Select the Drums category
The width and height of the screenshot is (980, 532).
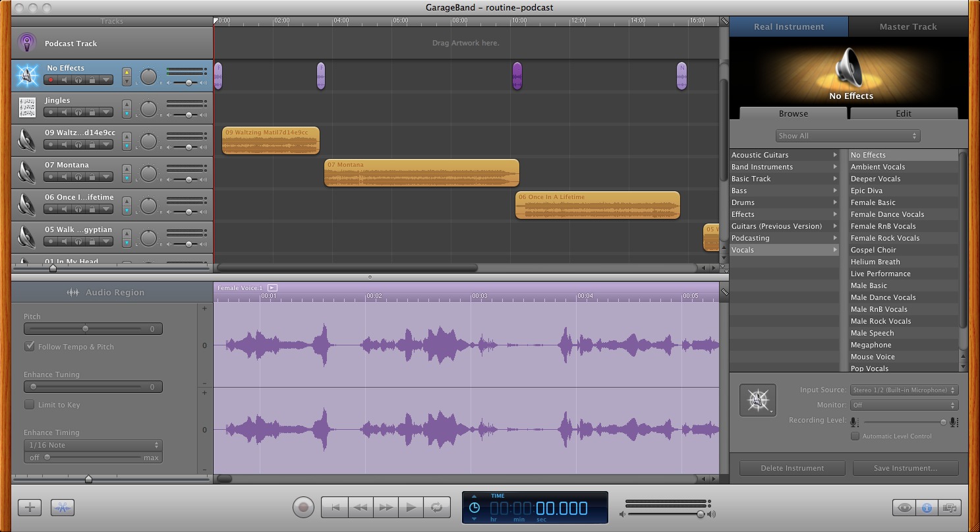(784, 202)
